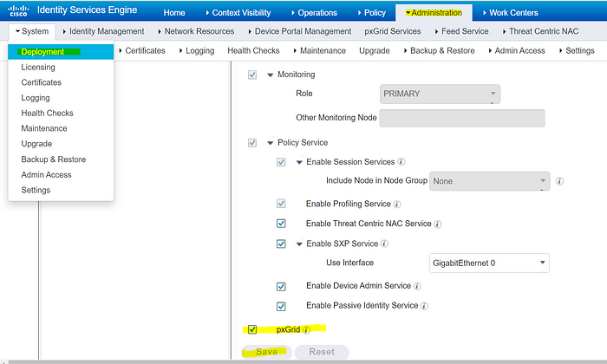
Task: Toggle the pxGrid checkbox
Action: click(252, 329)
